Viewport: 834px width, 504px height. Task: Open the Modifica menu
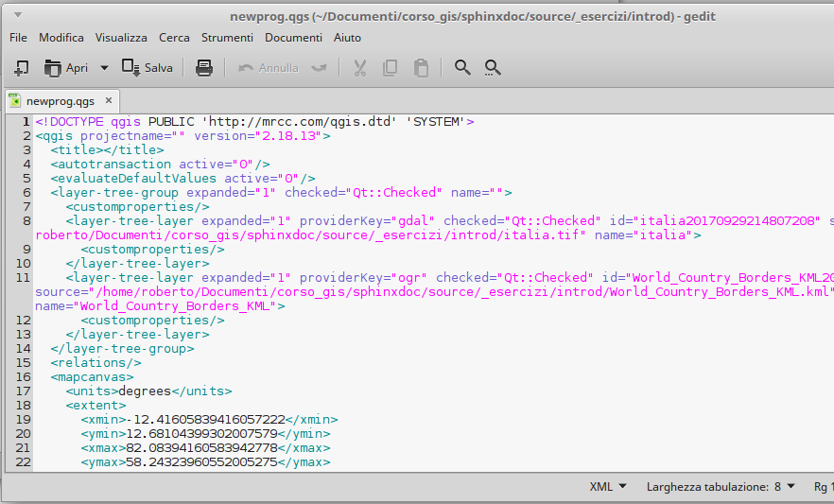point(61,38)
